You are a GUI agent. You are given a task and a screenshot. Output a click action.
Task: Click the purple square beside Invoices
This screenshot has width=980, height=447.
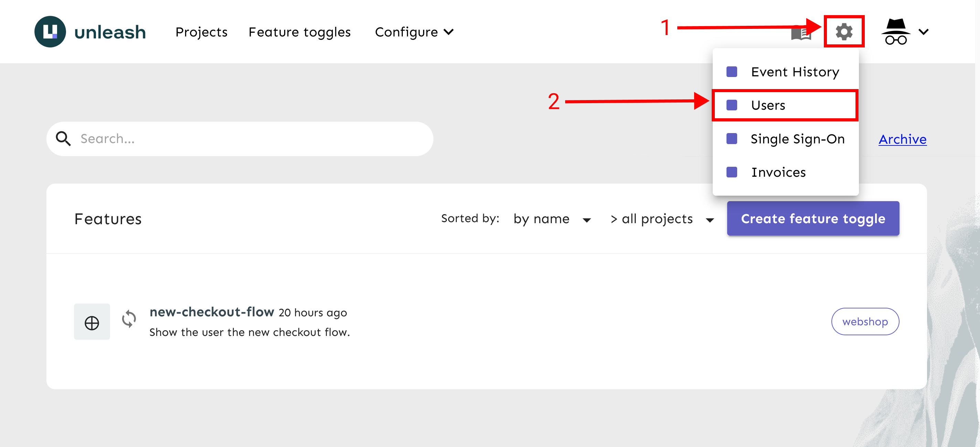click(732, 172)
